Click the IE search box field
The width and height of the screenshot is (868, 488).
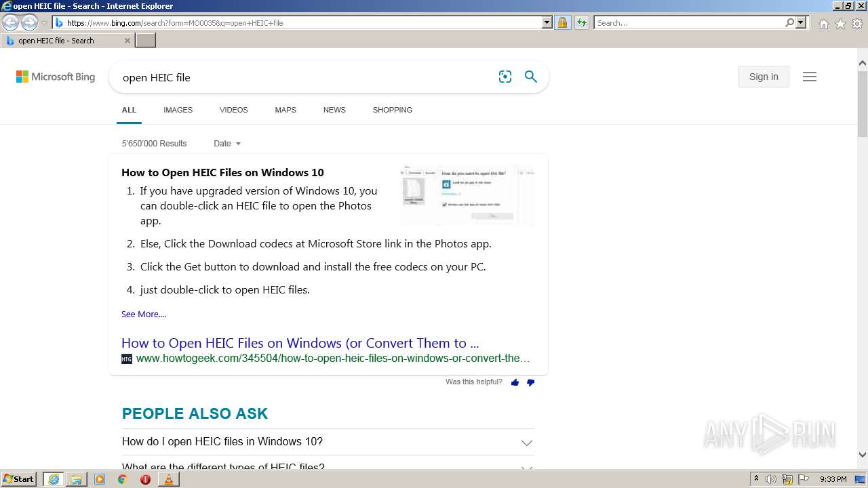click(689, 23)
